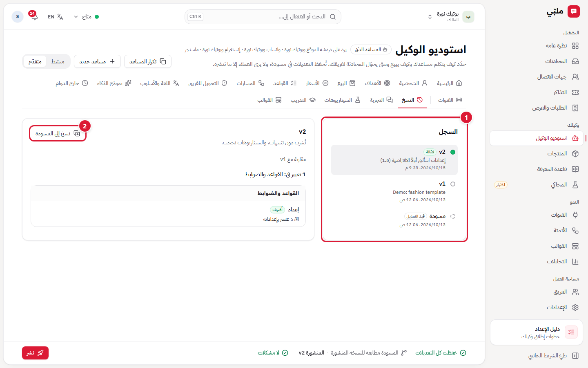Open قاعدة المعرفة knowledge base
Screen dimensions: 588x368
[x=536, y=169]
